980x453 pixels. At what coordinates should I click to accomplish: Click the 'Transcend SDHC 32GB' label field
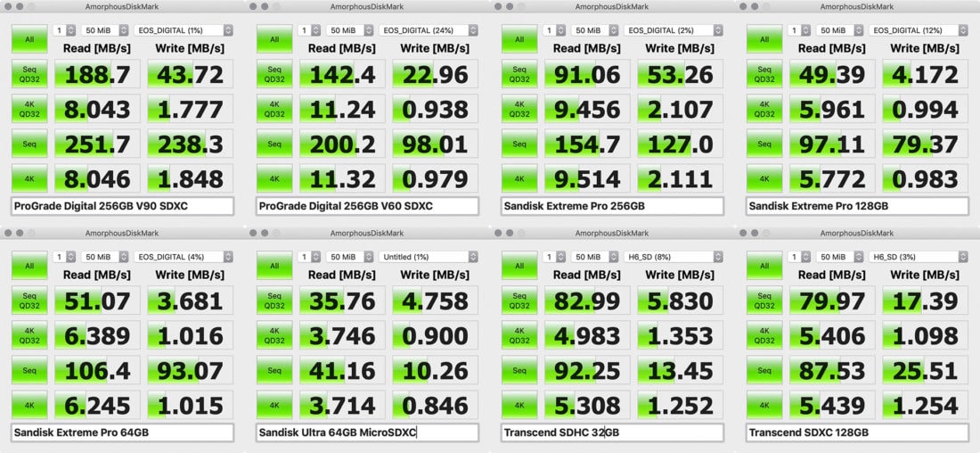pos(612,432)
